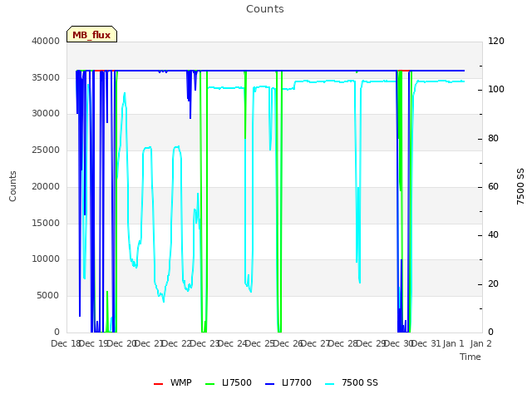The height and width of the screenshot is (399, 532).
Task: Click the cyan 7500 SS legend swatch
Action: click(330, 383)
